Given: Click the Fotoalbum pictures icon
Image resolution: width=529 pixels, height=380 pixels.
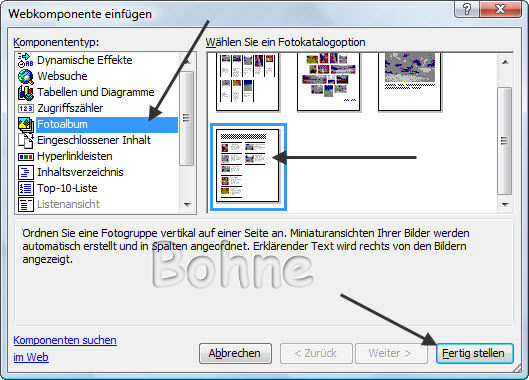Looking at the screenshot, I should point(26,124).
